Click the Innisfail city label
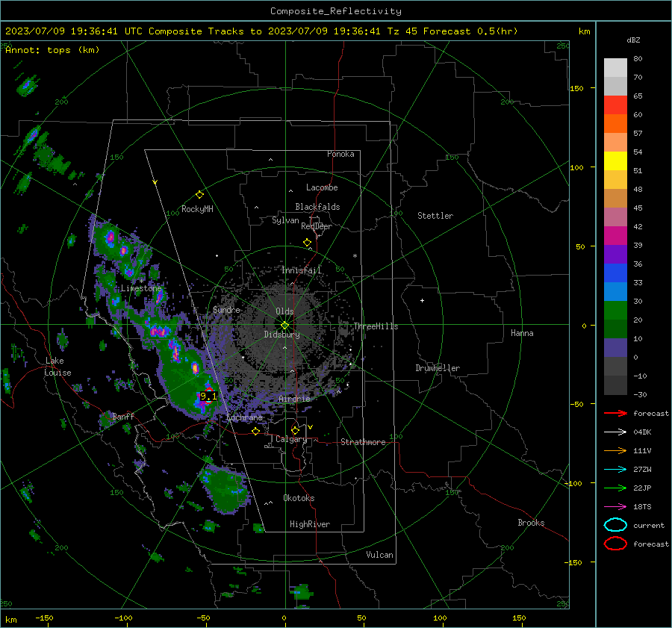Image resolution: width=672 pixels, height=628 pixels. pyautogui.click(x=301, y=270)
